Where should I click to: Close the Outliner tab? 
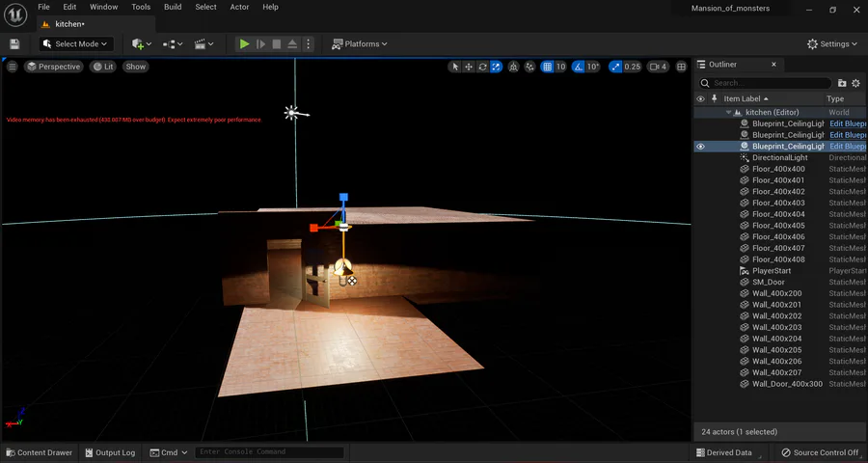coord(773,65)
